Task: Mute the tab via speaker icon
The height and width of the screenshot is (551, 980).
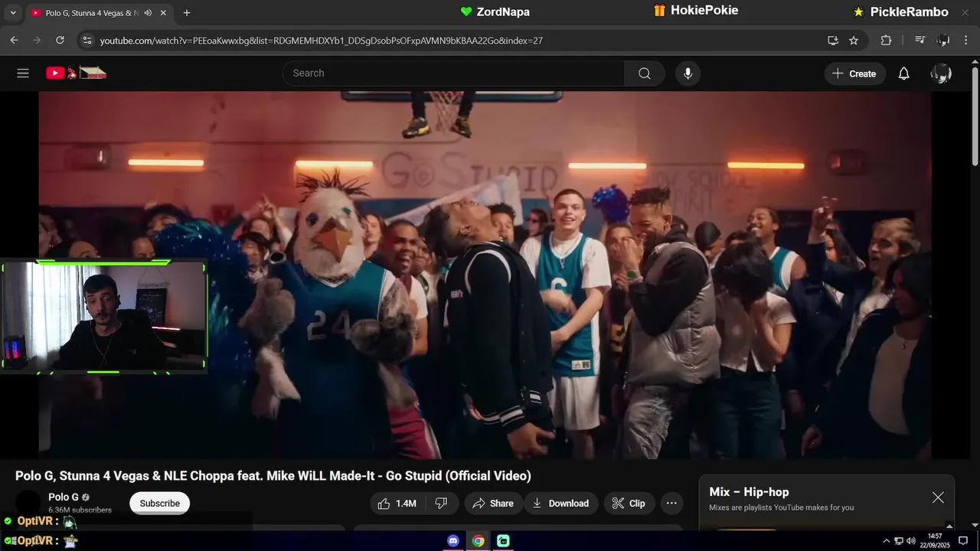Action: pos(148,13)
